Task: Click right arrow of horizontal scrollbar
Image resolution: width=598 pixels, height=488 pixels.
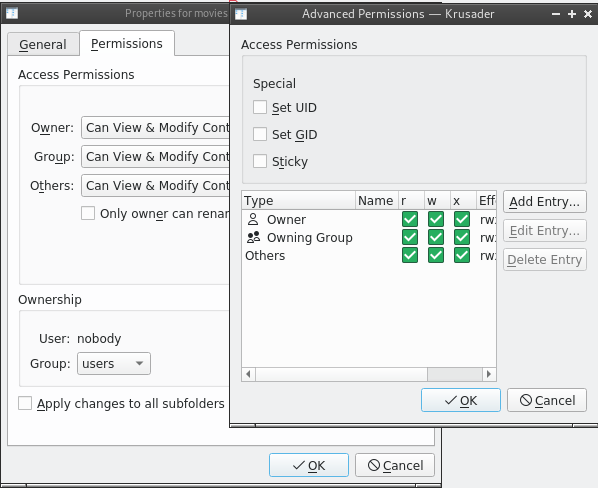Action: 489,374
